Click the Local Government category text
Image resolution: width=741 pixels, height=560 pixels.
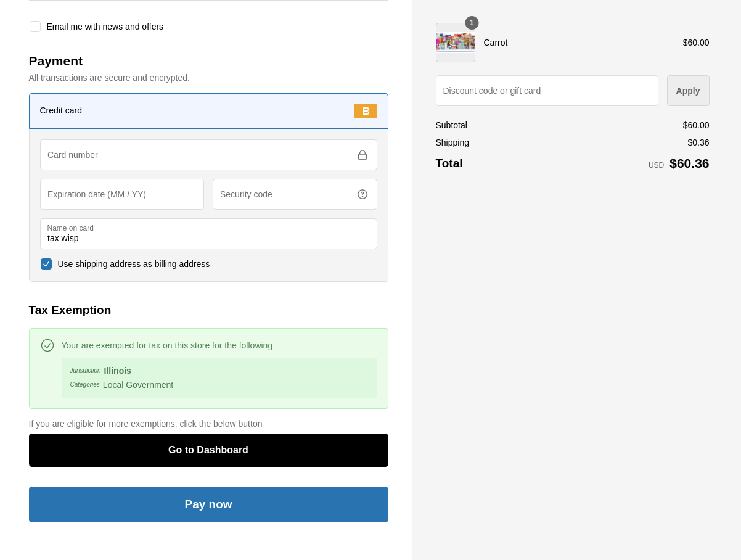click(138, 385)
